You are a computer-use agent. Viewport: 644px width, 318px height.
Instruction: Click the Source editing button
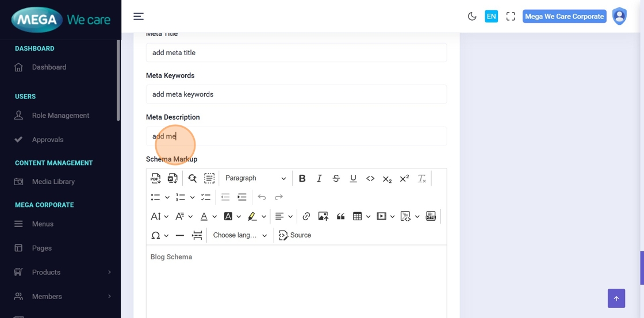click(x=295, y=235)
